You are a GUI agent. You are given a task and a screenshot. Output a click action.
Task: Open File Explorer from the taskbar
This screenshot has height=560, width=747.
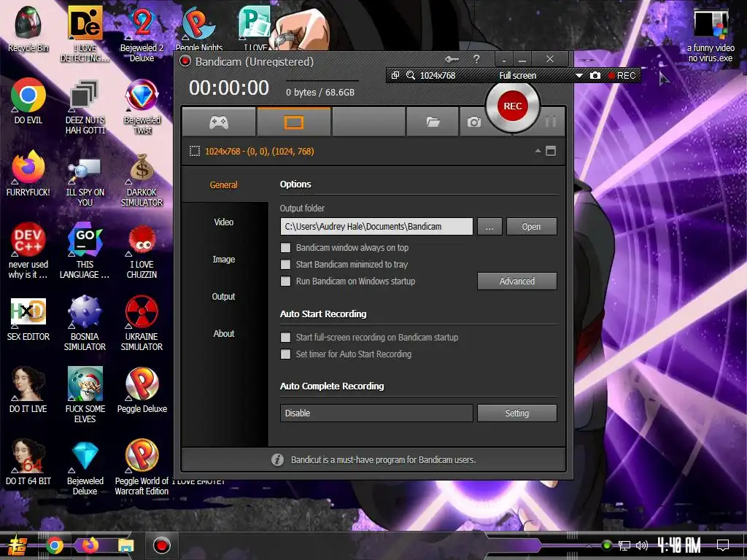tap(125, 545)
